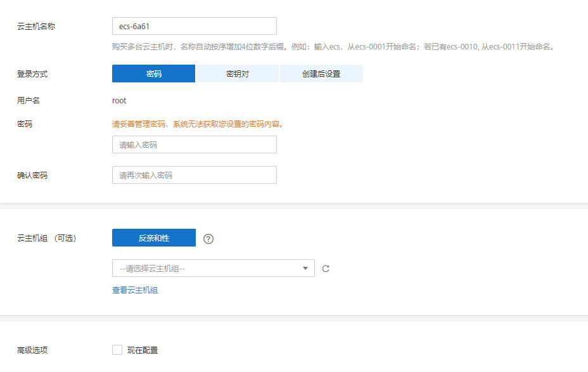Refresh the 云主机组 list with the reload icon
The image size is (588, 372).
coord(326,269)
